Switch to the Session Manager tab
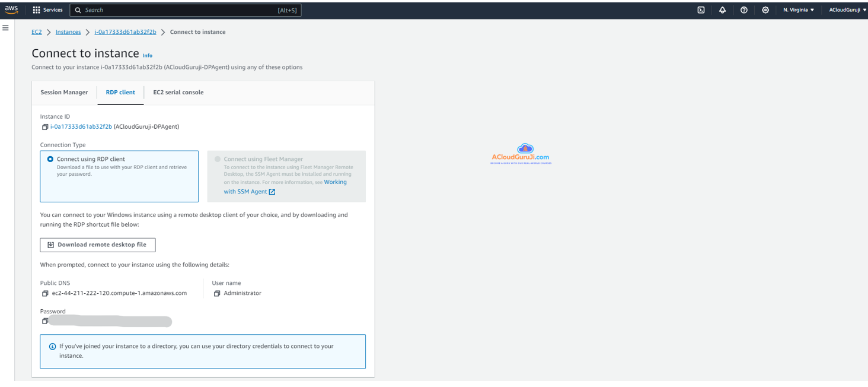 click(64, 93)
